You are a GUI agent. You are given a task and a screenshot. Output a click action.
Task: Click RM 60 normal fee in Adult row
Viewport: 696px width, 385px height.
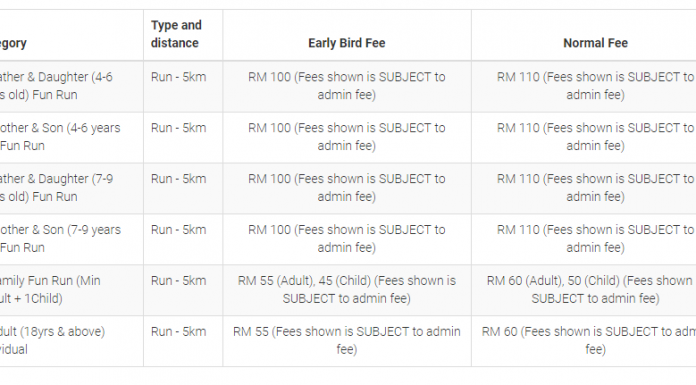coord(589,341)
